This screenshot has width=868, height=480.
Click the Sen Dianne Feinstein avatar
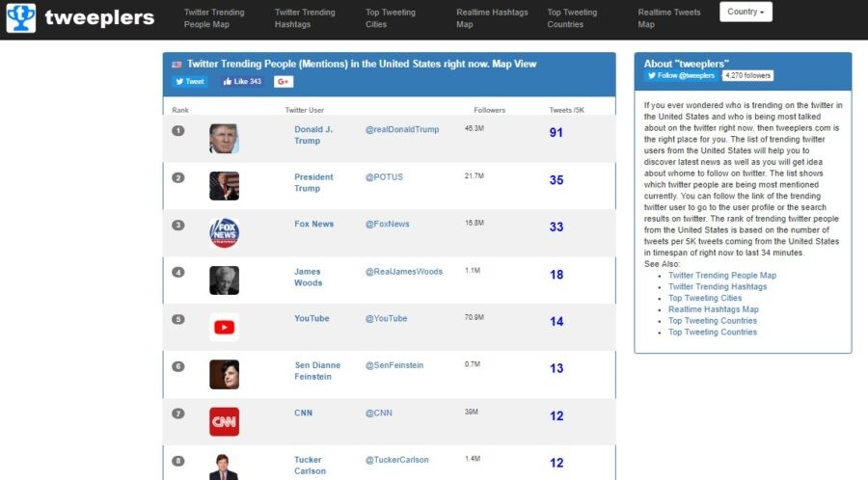coord(224,374)
